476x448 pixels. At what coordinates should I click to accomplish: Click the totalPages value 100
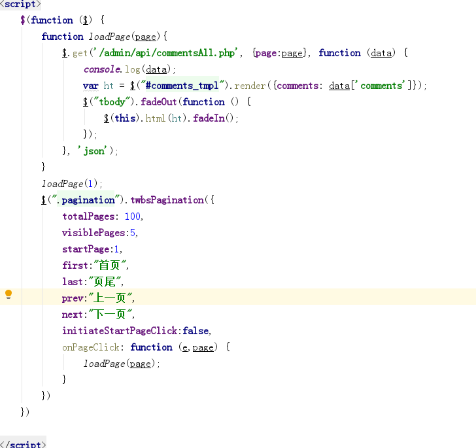[132, 216]
